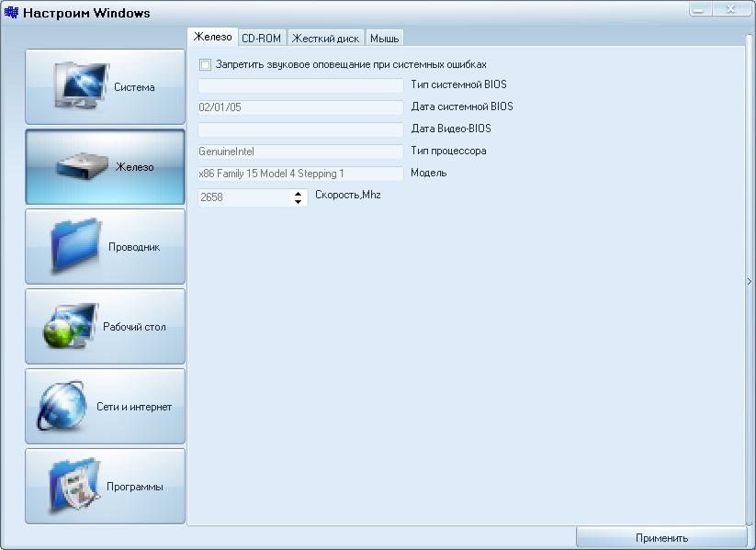Close the Настроим Windows window
Image resolution: width=756 pixels, height=550 pixels.
[x=731, y=9]
